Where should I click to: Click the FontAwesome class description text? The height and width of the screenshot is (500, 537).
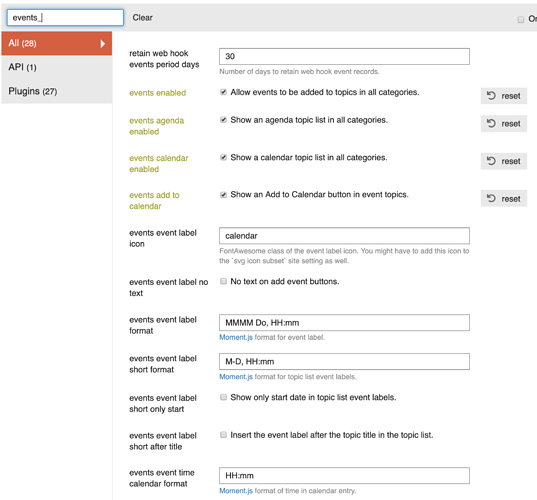coord(344,256)
